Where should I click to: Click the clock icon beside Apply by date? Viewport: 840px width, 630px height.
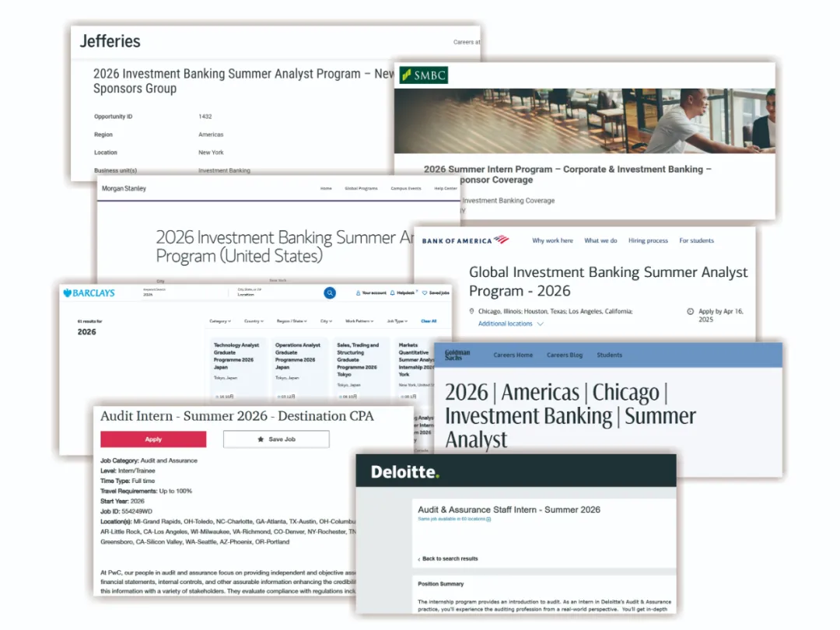[x=690, y=311]
